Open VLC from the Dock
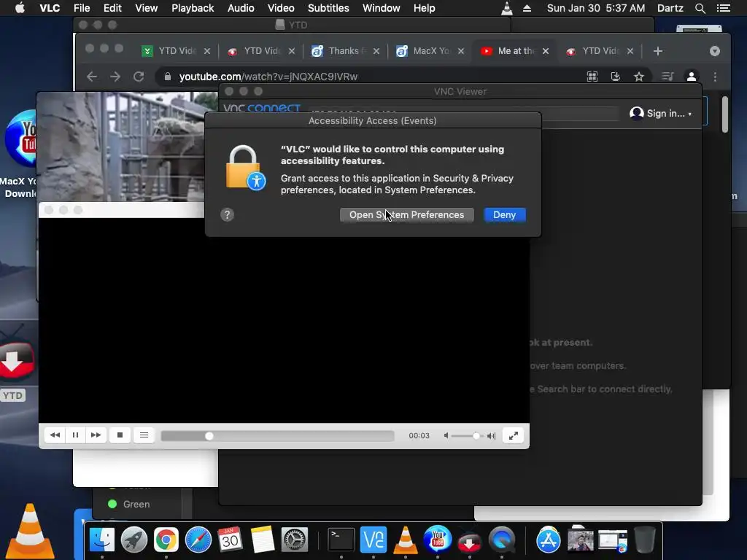The width and height of the screenshot is (747, 560). coord(406,540)
